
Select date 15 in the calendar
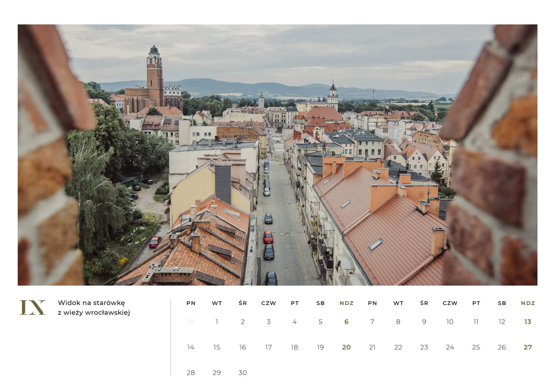tap(217, 347)
